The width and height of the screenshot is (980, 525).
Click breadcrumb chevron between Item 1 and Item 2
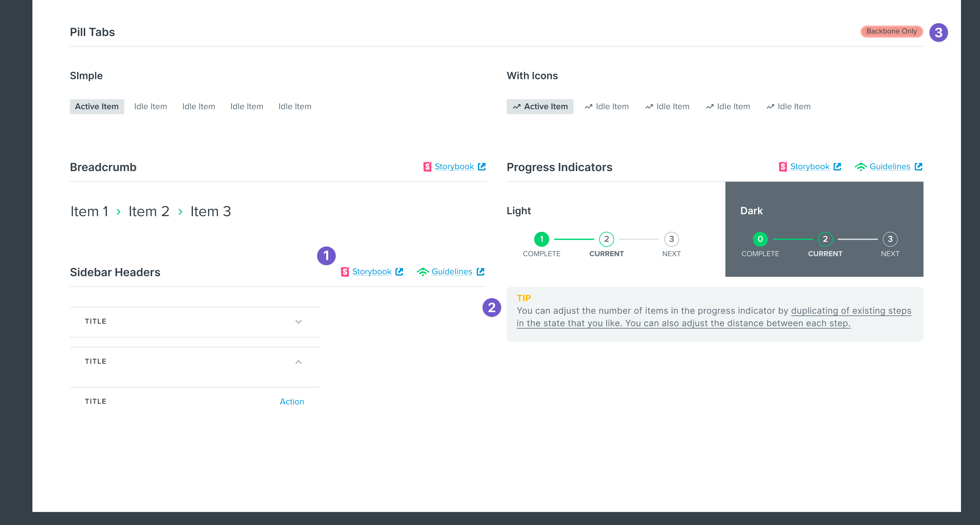pyautogui.click(x=119, y=212)
